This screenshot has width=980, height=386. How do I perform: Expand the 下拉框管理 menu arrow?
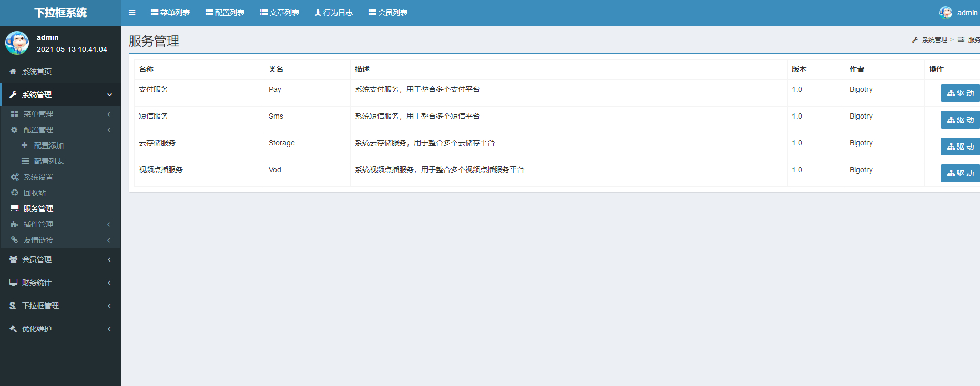click(x=109, y=306)
